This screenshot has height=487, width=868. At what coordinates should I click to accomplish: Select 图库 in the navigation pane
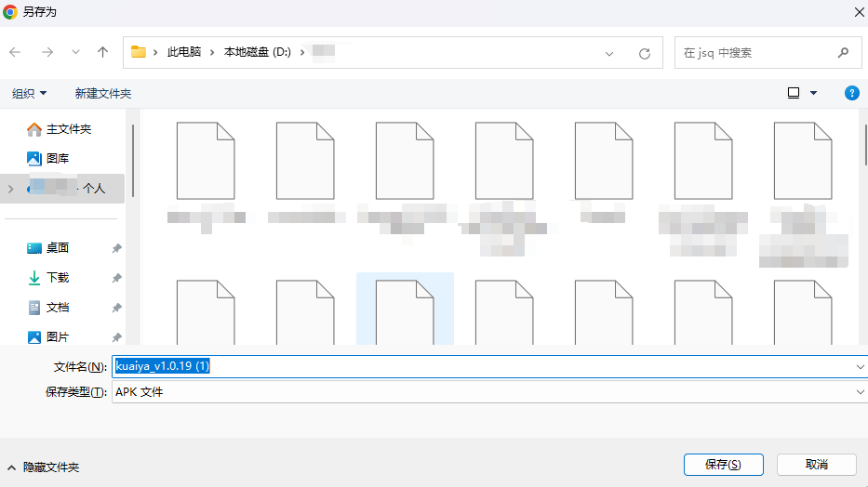tap(57, 159)
